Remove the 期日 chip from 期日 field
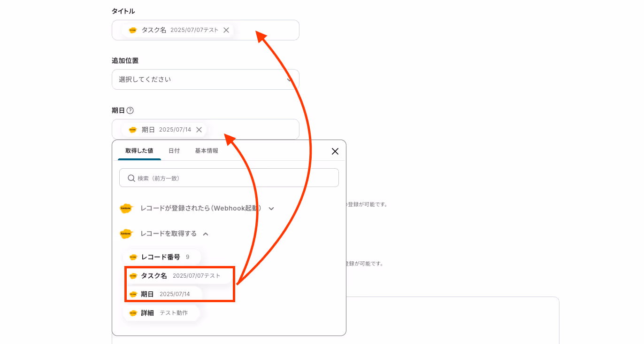The width and height of the screenshot is (644, 344). (x=199, y=130)
